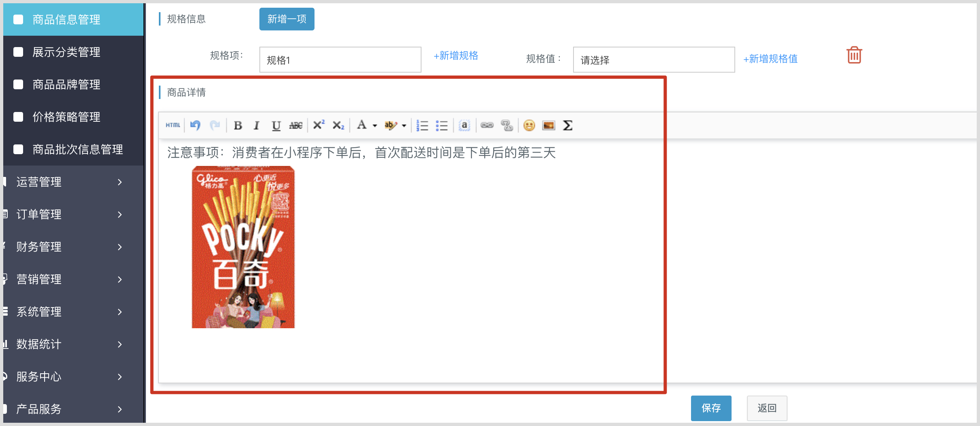Click the 返回 button
Viewport: 980px width, 426px height.
(767, 408)
